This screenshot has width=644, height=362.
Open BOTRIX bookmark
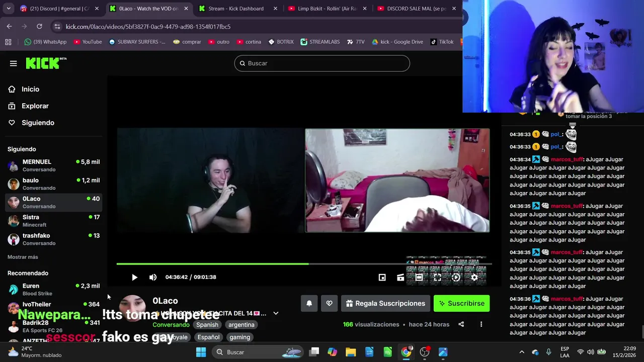click(x=281, y=42)
